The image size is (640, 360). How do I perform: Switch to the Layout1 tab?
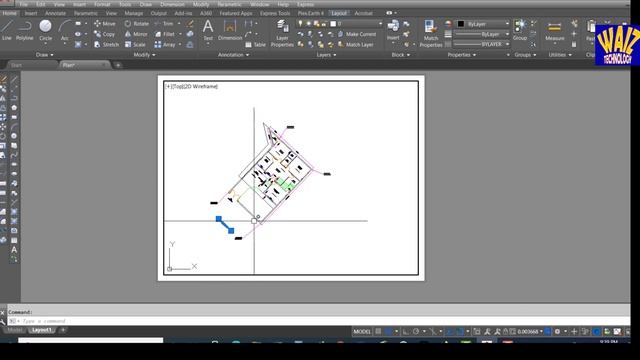point(42,330)
